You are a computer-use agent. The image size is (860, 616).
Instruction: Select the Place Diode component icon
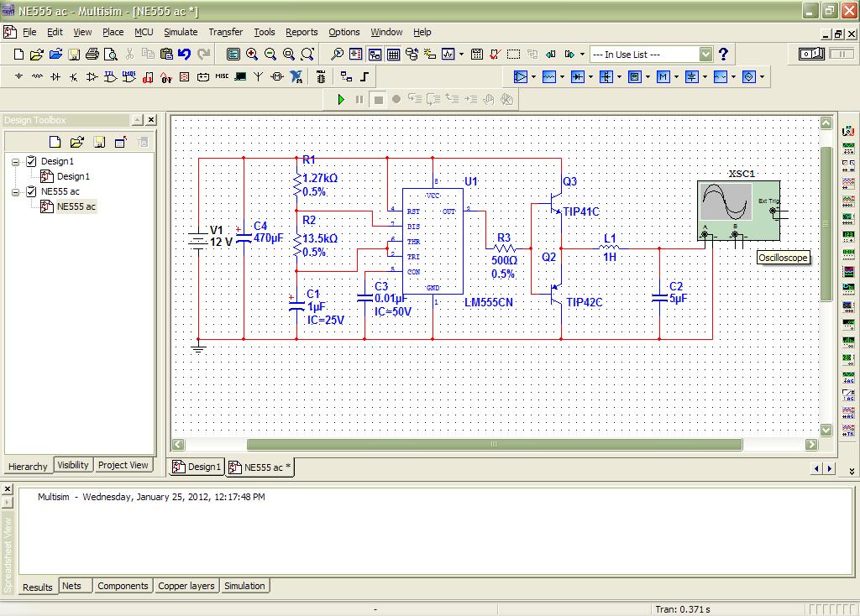[x=55, y=76]
